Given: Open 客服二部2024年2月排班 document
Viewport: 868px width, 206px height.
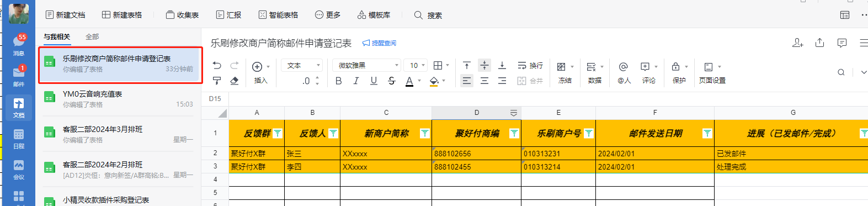Looking at the screenshot, I should tap(119, 170).
